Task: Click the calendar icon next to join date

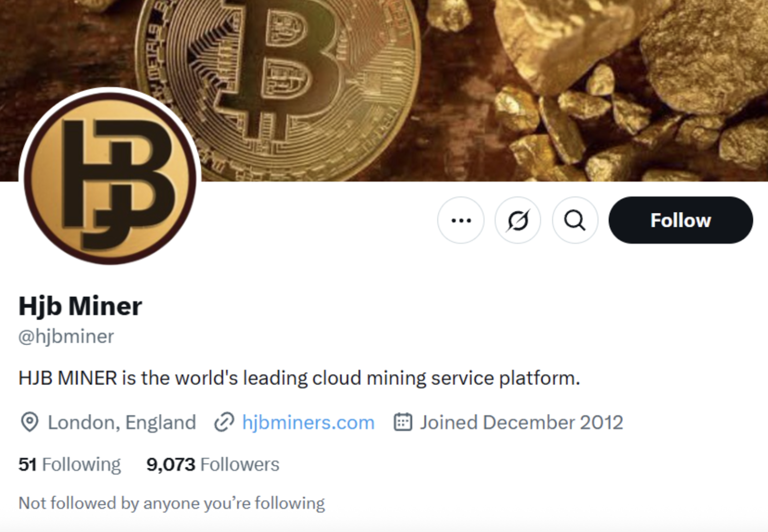Action: click(403, 423)
